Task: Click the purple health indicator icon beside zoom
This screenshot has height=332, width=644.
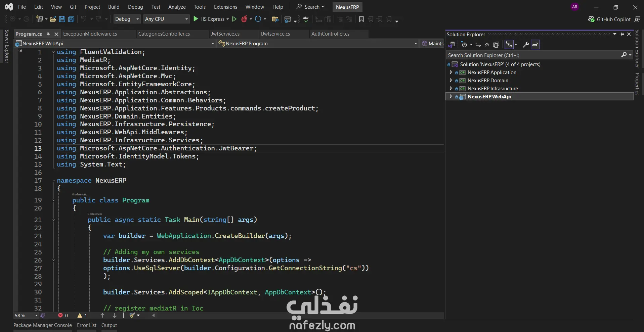Action: (43, 316)
